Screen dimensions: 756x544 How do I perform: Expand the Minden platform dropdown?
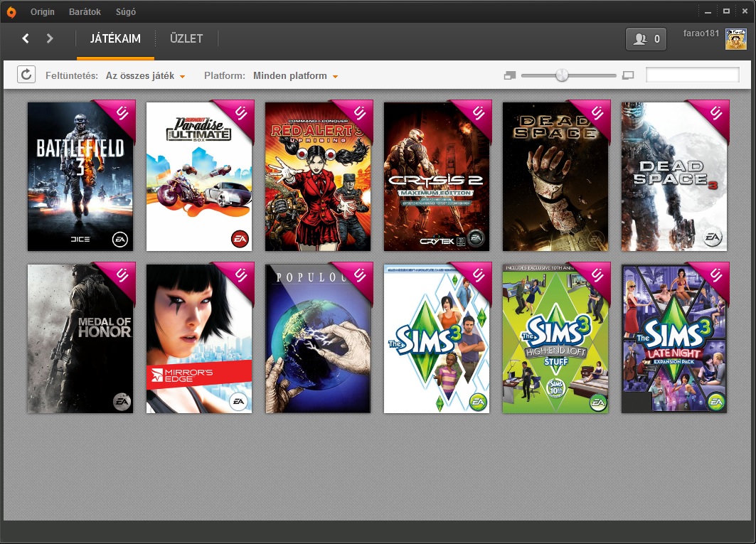[296, 75]
